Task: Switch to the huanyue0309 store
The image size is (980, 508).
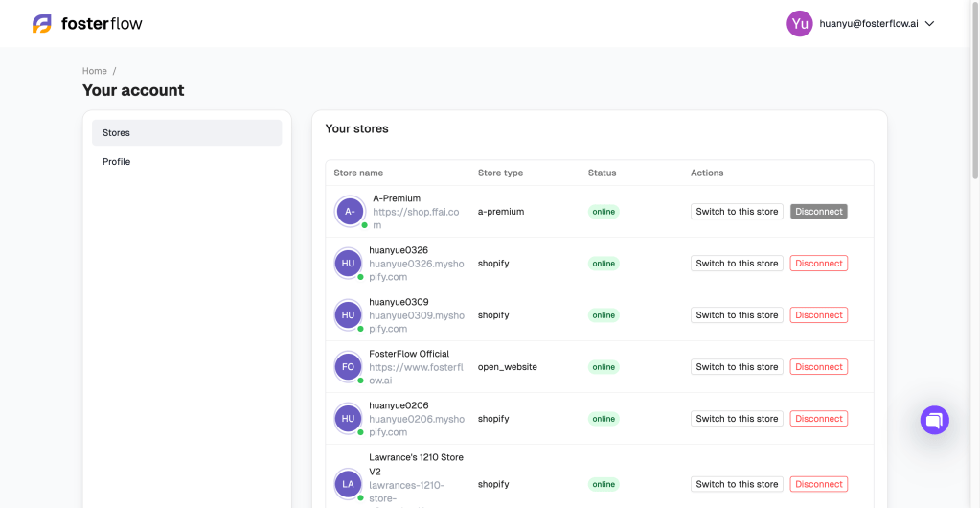Action: (x=737, y=315)
